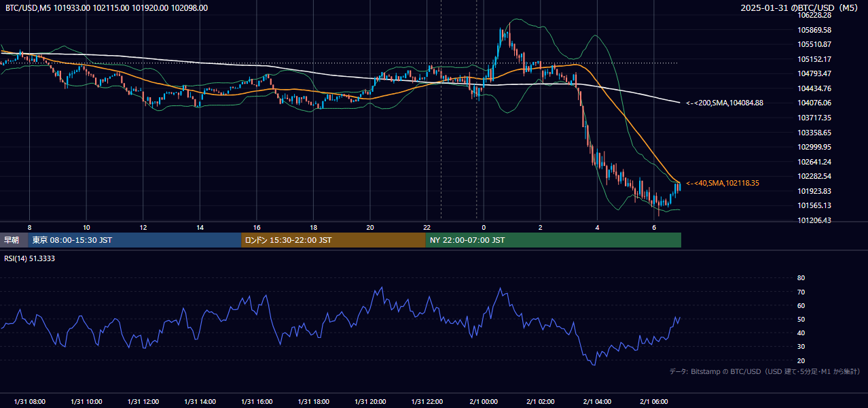Screen dimensions: 868x408
Task: Click the RSI(14) 51.3333 indicator label
Action: [31, 259]
